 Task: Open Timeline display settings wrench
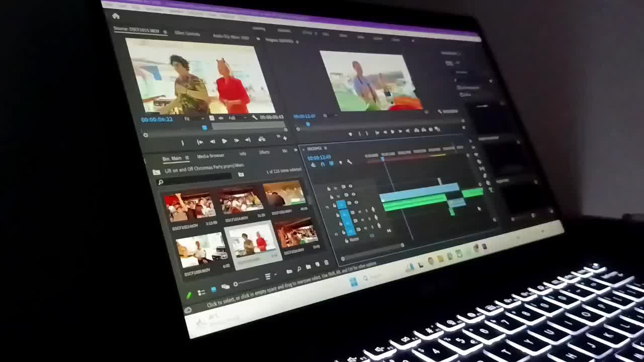tap(349, 162)
